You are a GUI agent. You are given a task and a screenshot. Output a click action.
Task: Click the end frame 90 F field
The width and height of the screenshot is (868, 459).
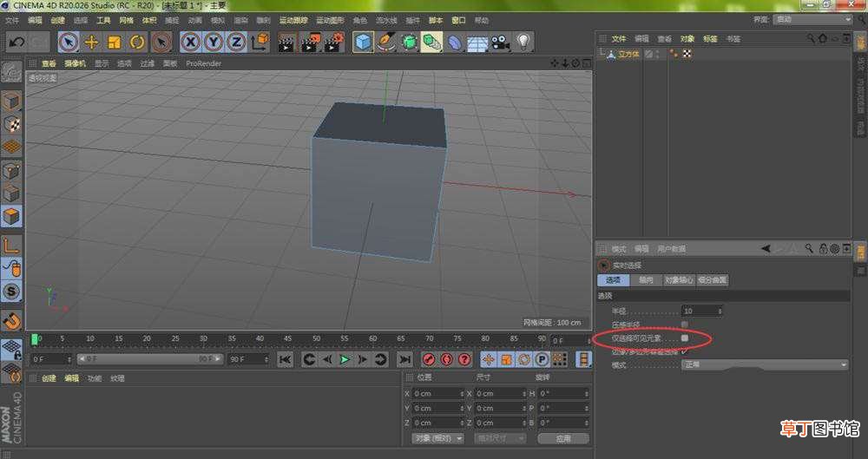[x=248, y=359]
